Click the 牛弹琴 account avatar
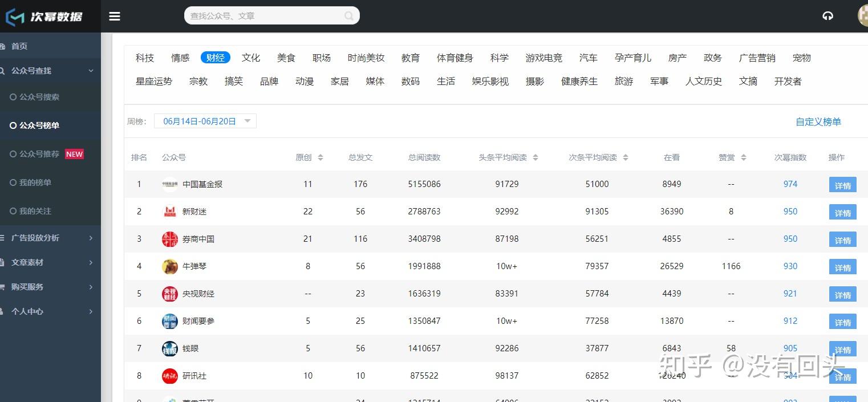The height and width of the screenshot is (402, 868). (169, 266)
